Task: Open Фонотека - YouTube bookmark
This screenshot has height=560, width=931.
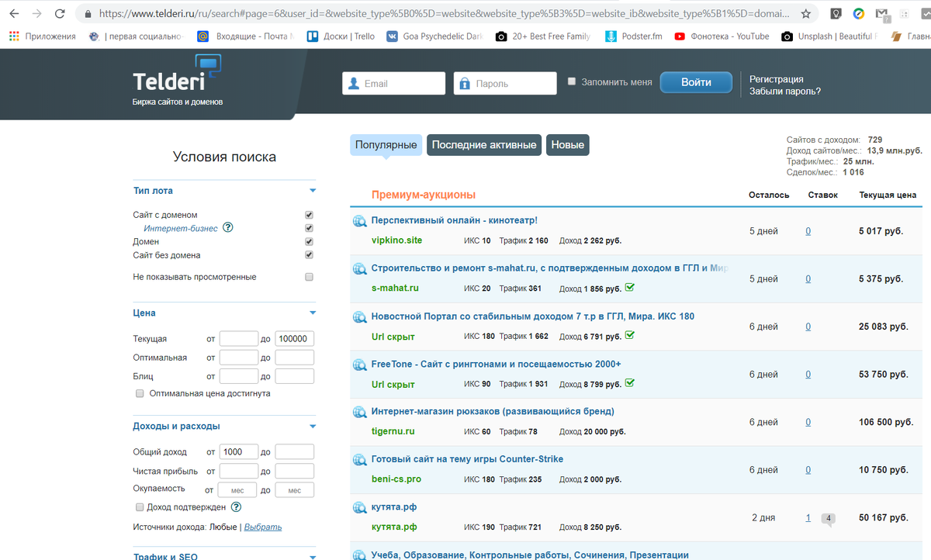Action: pos(722,36)
